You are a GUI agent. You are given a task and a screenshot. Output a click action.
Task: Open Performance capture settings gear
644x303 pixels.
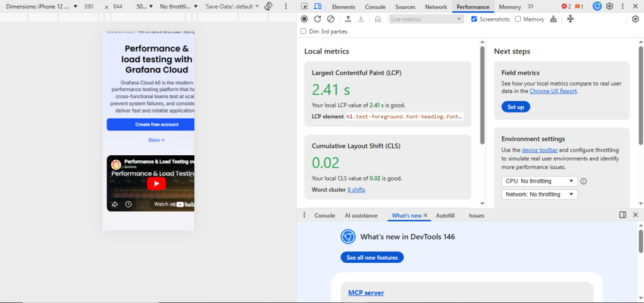coord(635,19)
